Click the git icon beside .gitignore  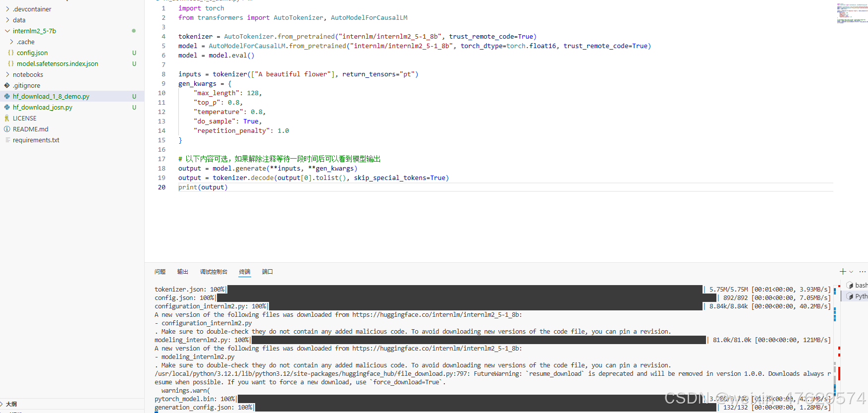7,85
